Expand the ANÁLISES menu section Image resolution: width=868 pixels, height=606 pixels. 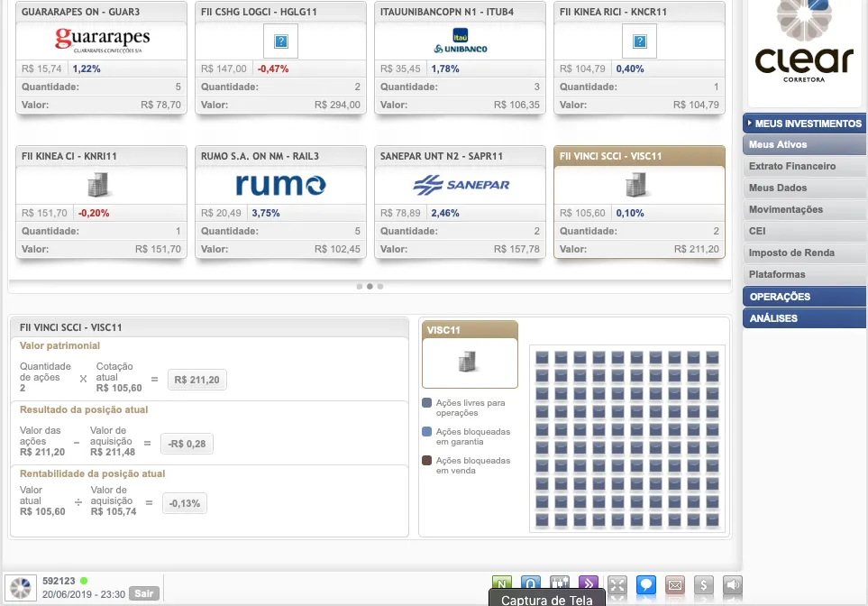coord(804,318)
